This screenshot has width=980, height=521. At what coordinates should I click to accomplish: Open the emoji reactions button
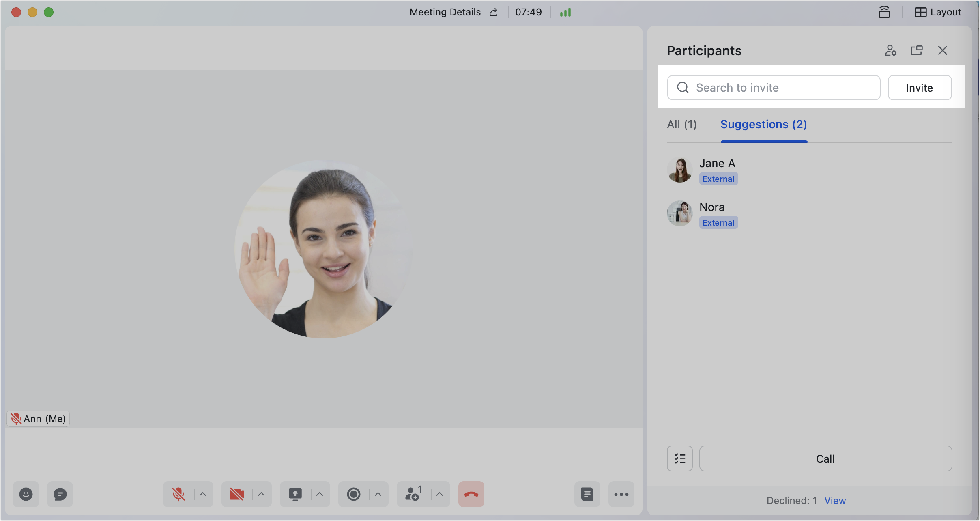[x=26, y=494]
